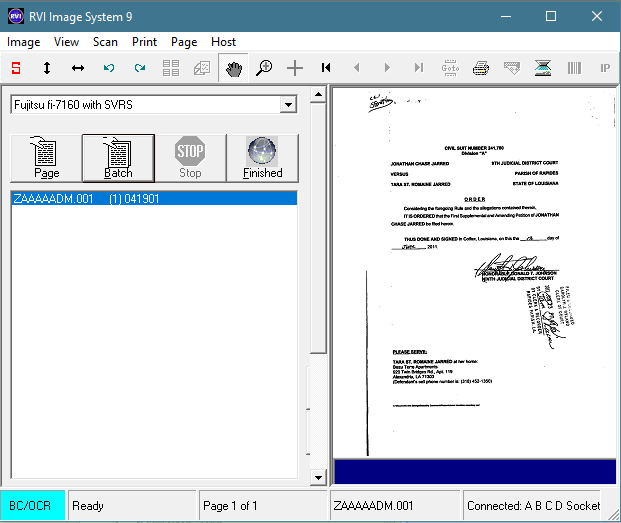Click the IP toolbar icon
This screenshot has width=621, height=523.
(x=605, y=68)
